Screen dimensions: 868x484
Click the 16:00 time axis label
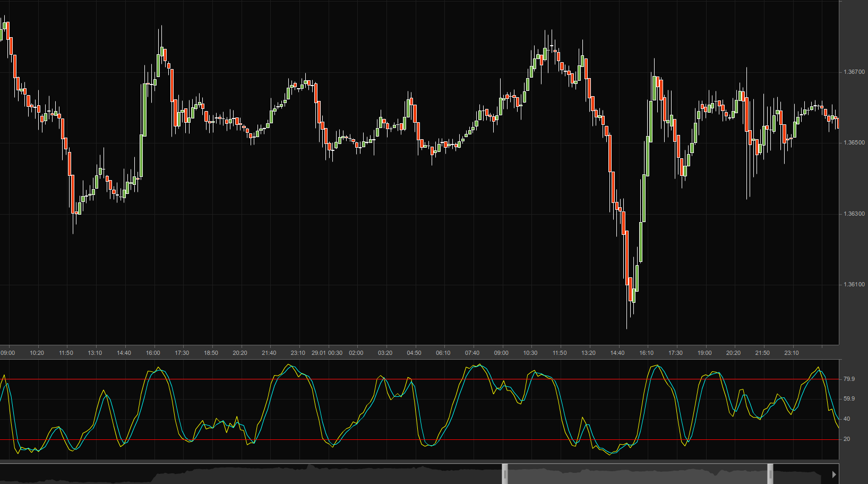pos(153,353)
